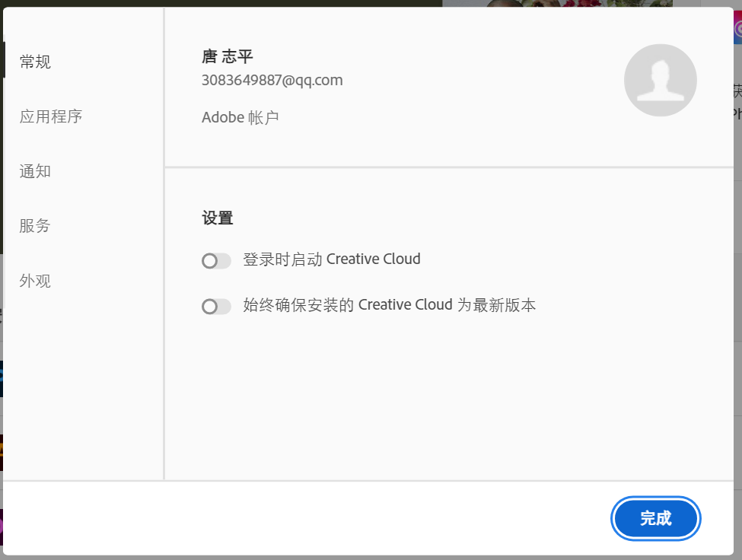
Task: Click the user name 唐 志平
Action: [227, 56]
